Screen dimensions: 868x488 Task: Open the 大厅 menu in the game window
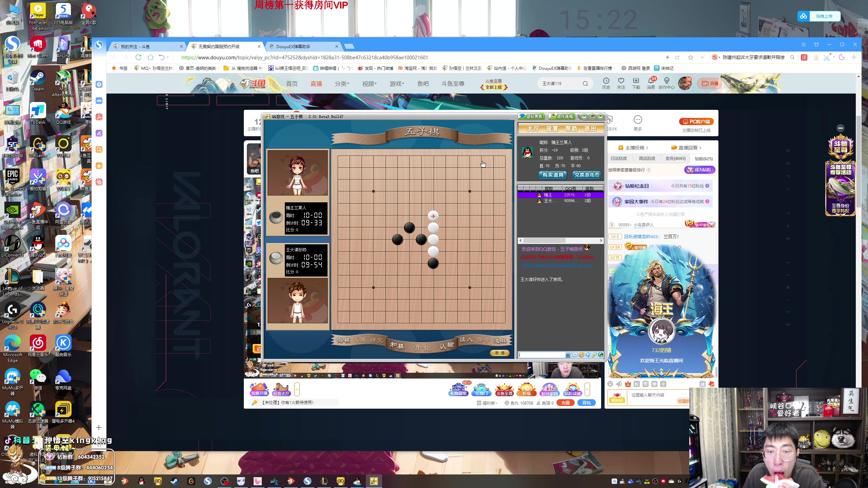tap(533, 129)
